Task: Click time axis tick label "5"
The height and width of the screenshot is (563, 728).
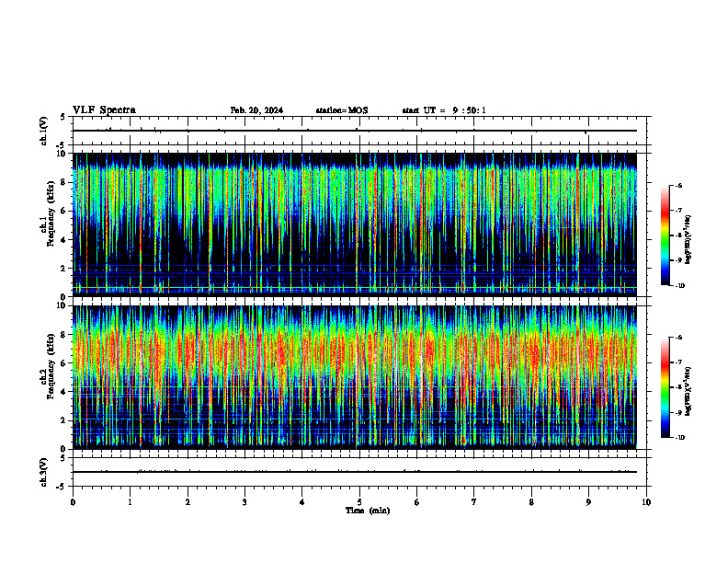Action: point(359,502)
